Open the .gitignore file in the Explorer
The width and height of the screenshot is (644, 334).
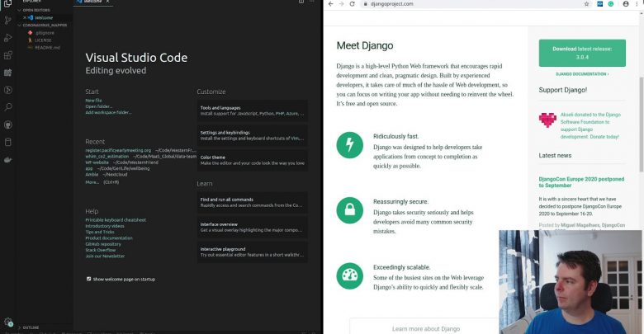(x=45, y=33)
